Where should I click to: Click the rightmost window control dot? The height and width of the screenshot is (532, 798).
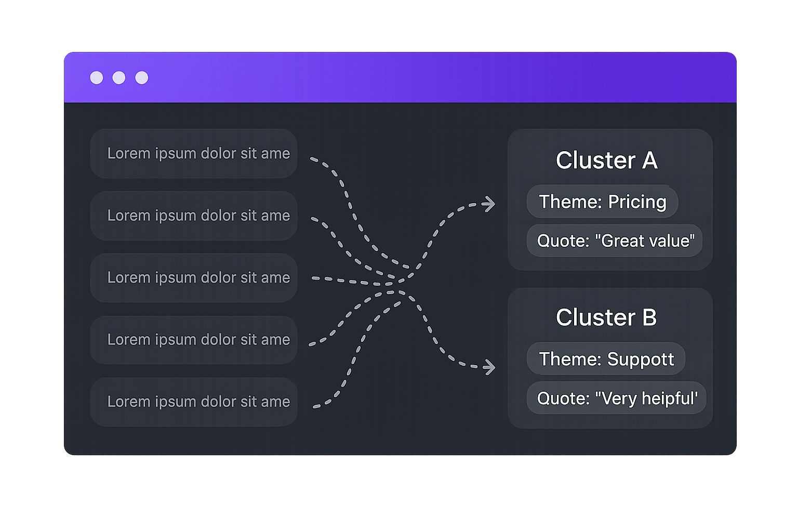coord(142,78)
